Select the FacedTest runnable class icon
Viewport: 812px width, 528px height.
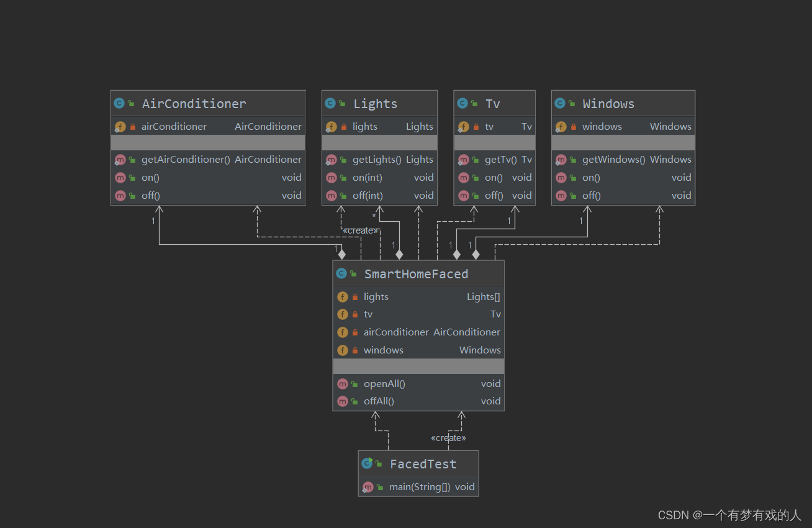coord(367,463)
